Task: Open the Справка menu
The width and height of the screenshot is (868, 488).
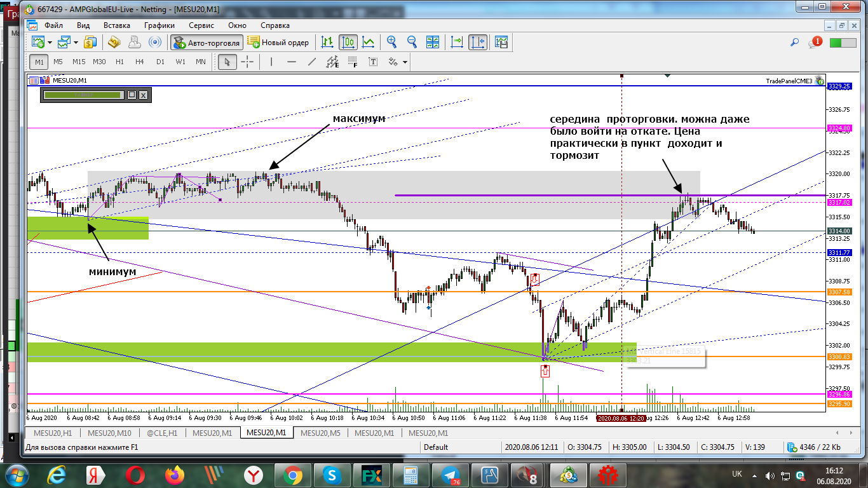Action: [275, 25]
